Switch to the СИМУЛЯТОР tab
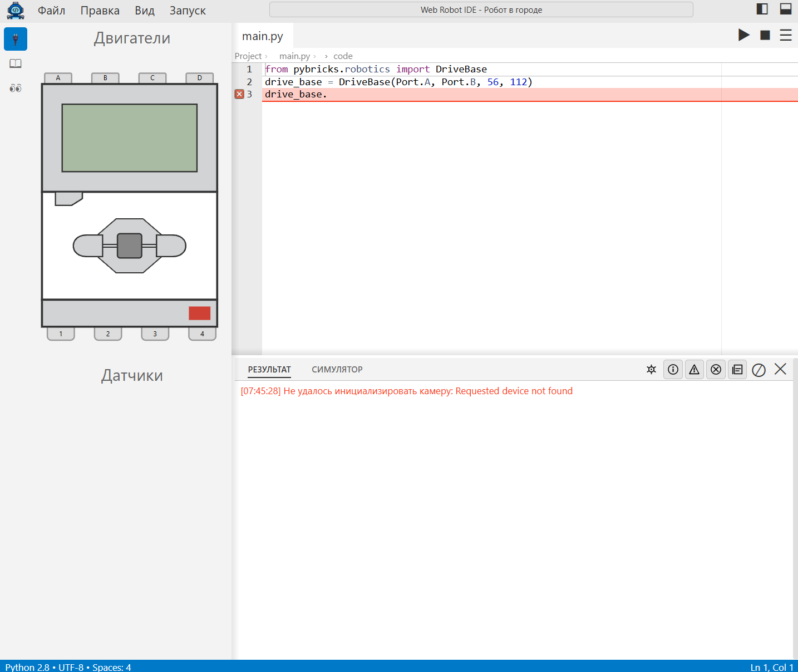Image resolution: width=798 pixels, height=672 pixels. point(337,370)
